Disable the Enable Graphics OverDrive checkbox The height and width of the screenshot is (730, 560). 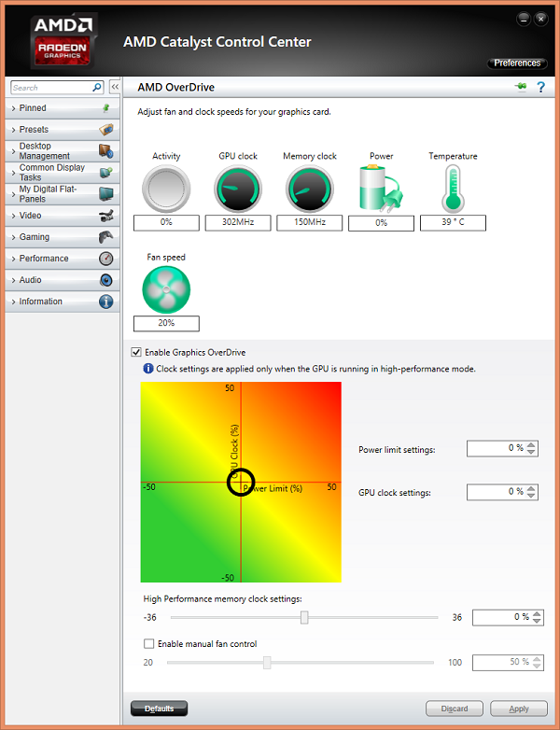137,352
